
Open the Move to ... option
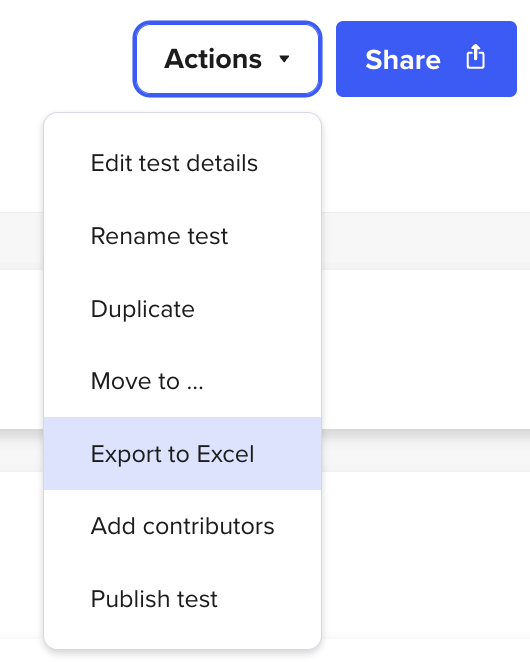tap(182, 381)
